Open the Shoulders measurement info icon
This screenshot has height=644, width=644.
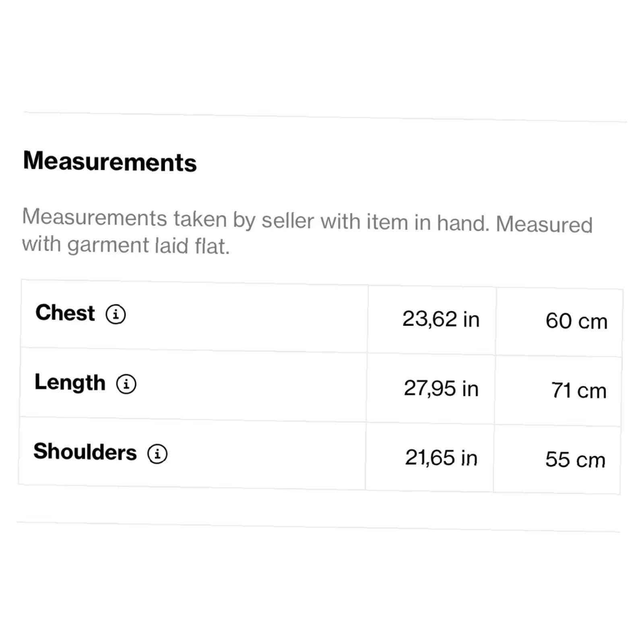point(157,454)
